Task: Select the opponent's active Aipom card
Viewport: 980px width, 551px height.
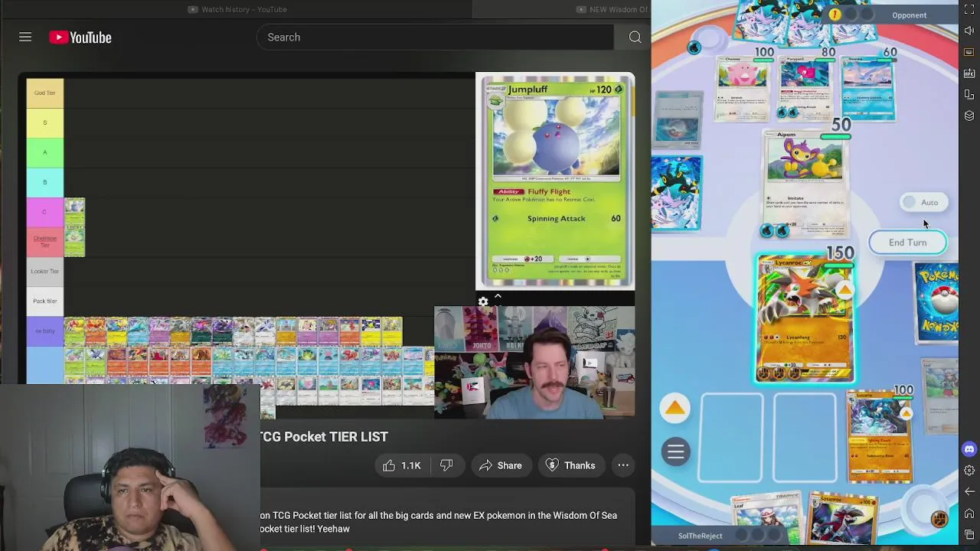Action: [804, 184]
